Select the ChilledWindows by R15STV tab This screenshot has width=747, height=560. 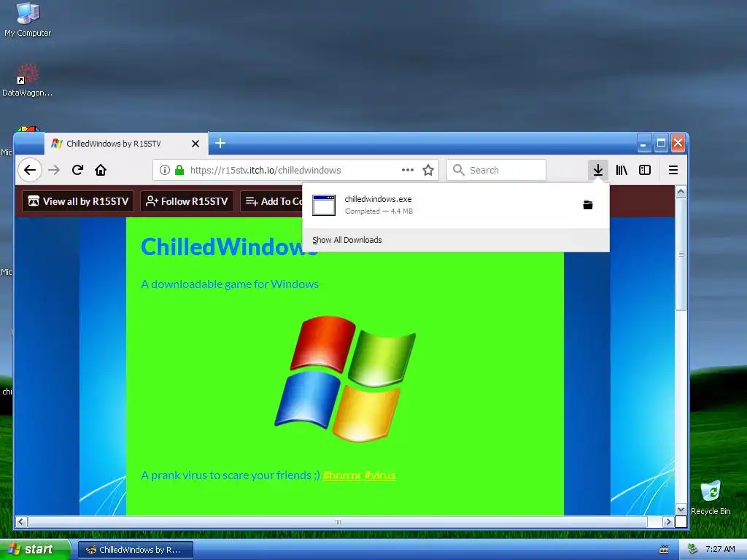[x=126, y=144]
